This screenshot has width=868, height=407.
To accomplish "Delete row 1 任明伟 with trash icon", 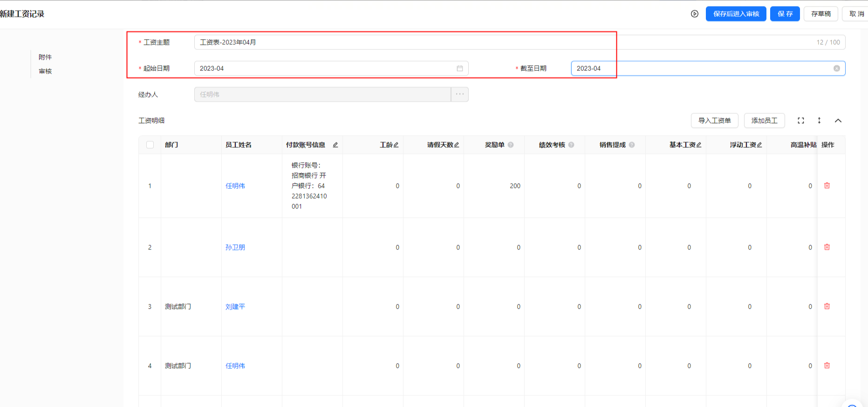I will [x=827, y=186].
